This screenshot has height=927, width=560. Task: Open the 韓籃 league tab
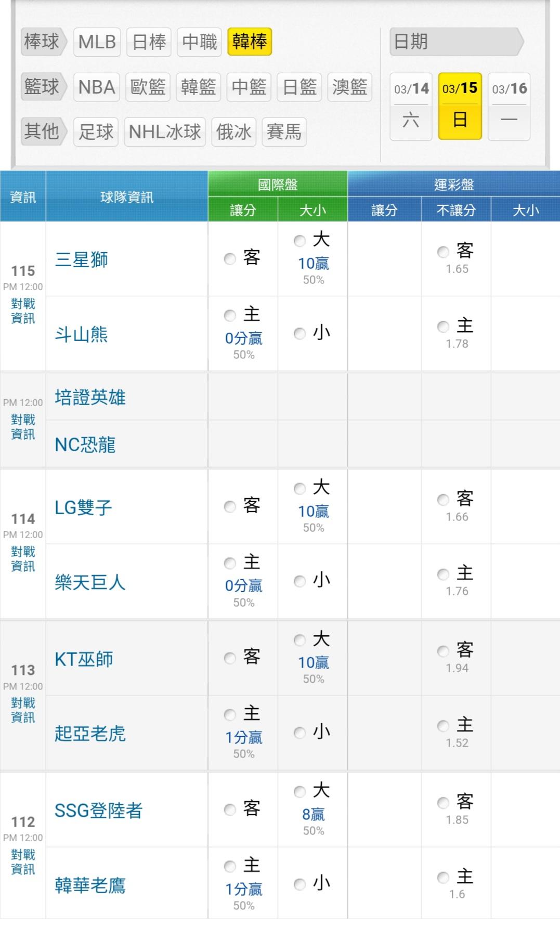(x=198, y=87)
